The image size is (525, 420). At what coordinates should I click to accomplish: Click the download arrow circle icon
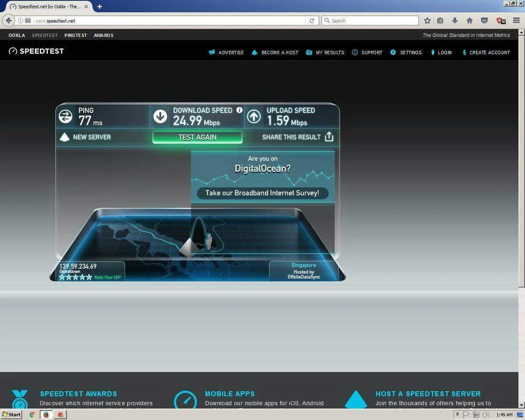tap(160, 116)
